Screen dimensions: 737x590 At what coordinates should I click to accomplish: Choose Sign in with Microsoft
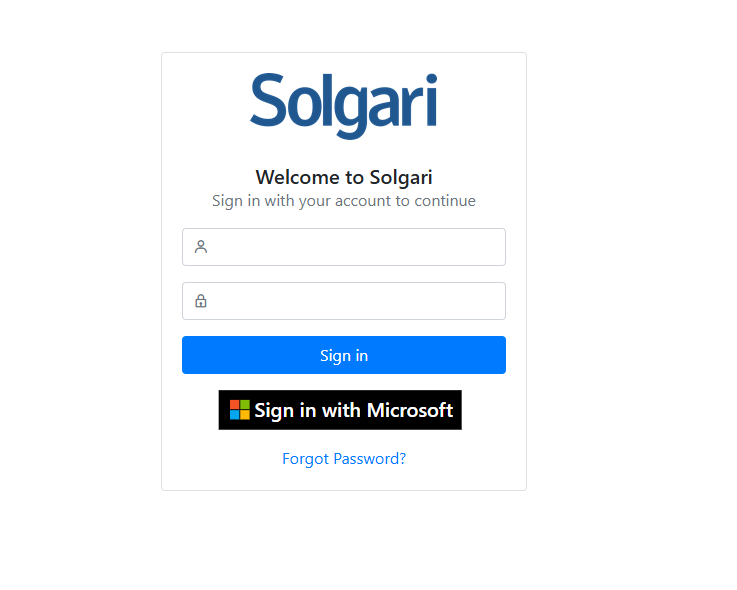point(340,410)
